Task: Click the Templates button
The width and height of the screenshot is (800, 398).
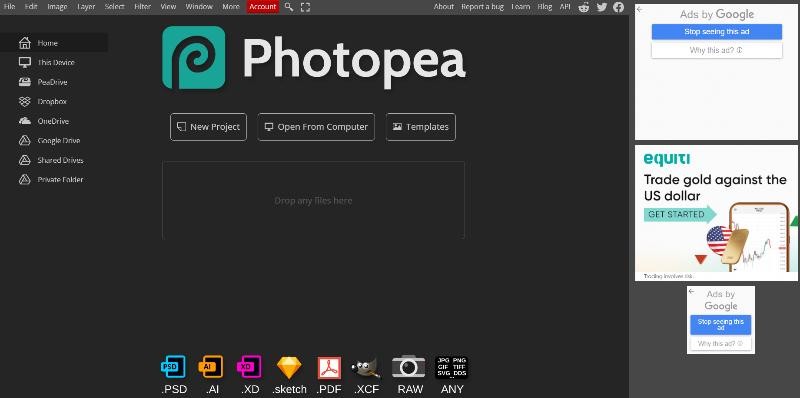Action: click(x=421, y=127)
